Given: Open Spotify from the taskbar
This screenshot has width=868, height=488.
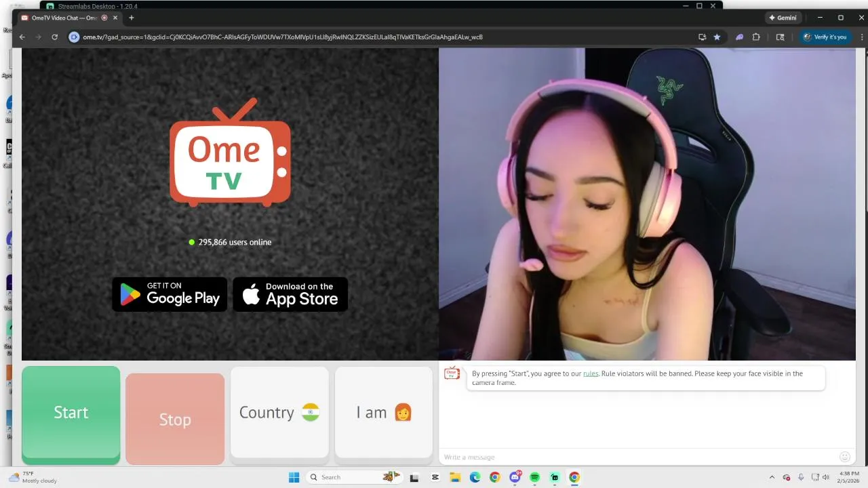Looking at the screenshot, I should pos(534,477).
